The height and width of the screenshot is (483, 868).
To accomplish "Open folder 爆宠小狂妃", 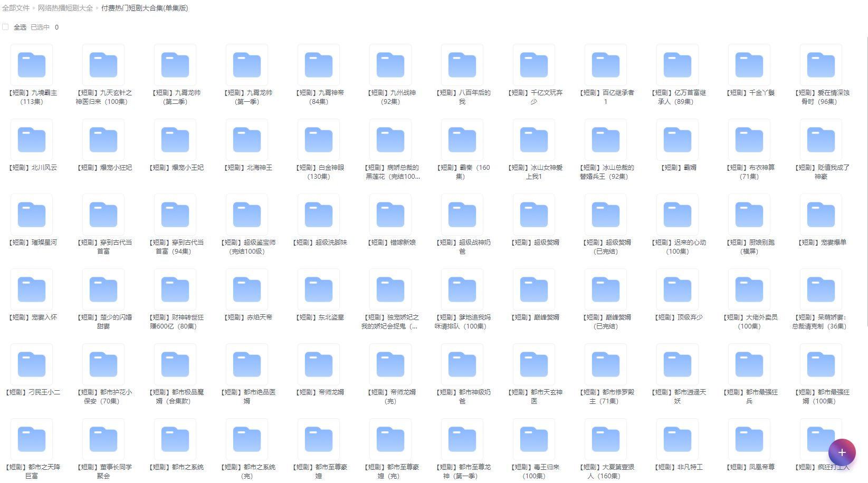I will point(103,140).
